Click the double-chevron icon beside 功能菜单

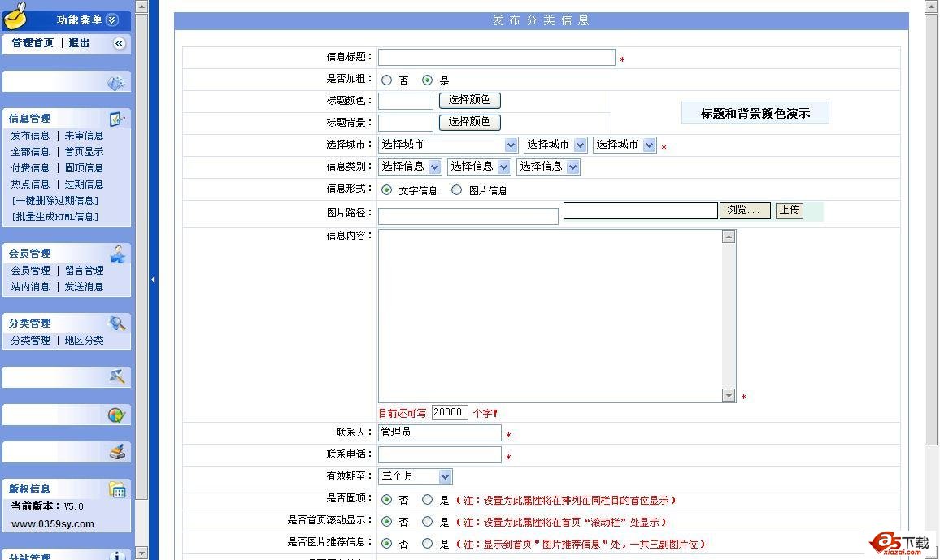coord(112,20)
